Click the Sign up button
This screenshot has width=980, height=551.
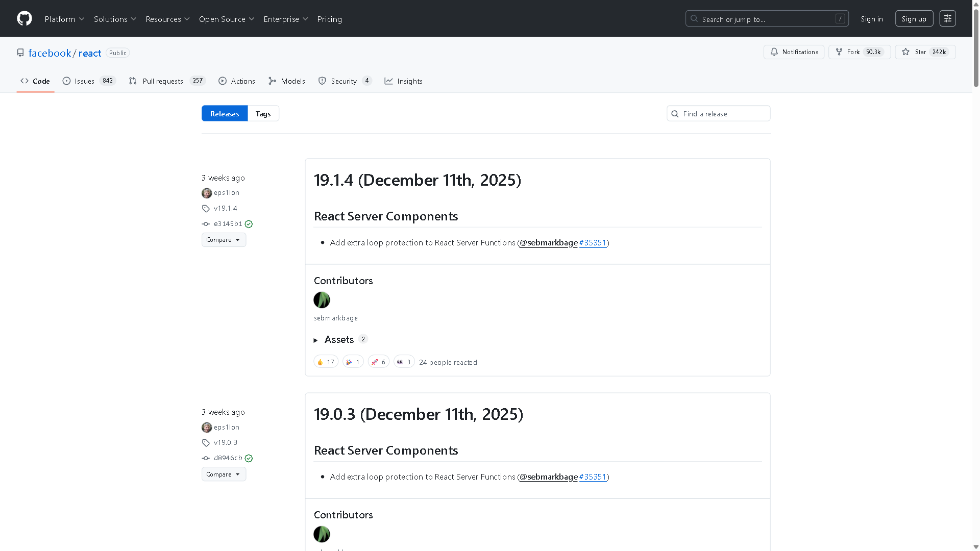(x=914, y=18)
